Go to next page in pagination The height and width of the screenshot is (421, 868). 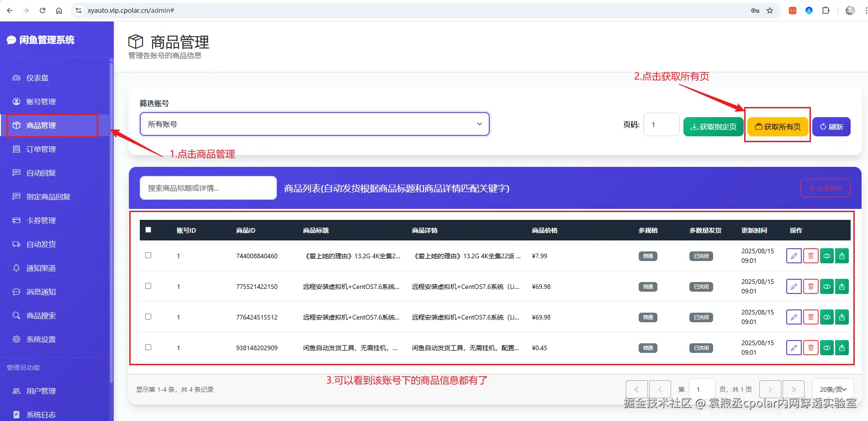tap(770, 389)
